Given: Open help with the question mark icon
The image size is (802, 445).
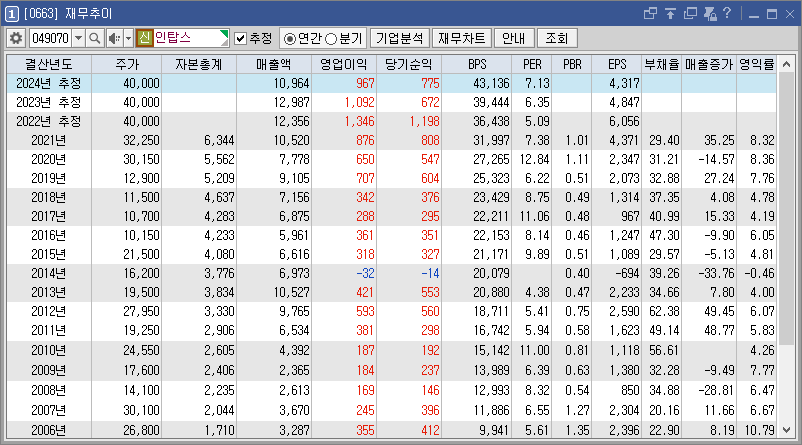Looking at the screenshot, I should click(727, 13).
